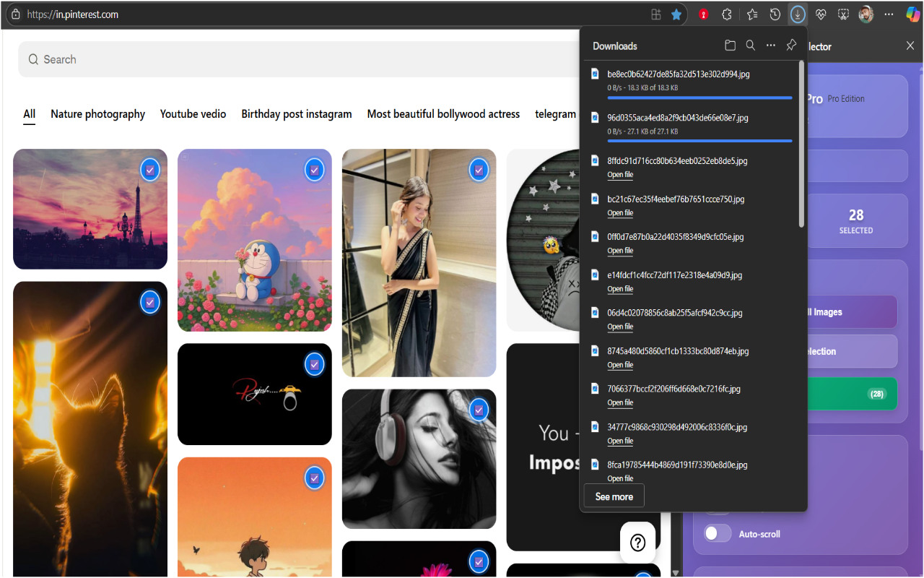Click Open file under 34777c9868c930298d492006c8336f0c.jpg
Viewport: 924px width, 578px height.
tap(620, 441)
